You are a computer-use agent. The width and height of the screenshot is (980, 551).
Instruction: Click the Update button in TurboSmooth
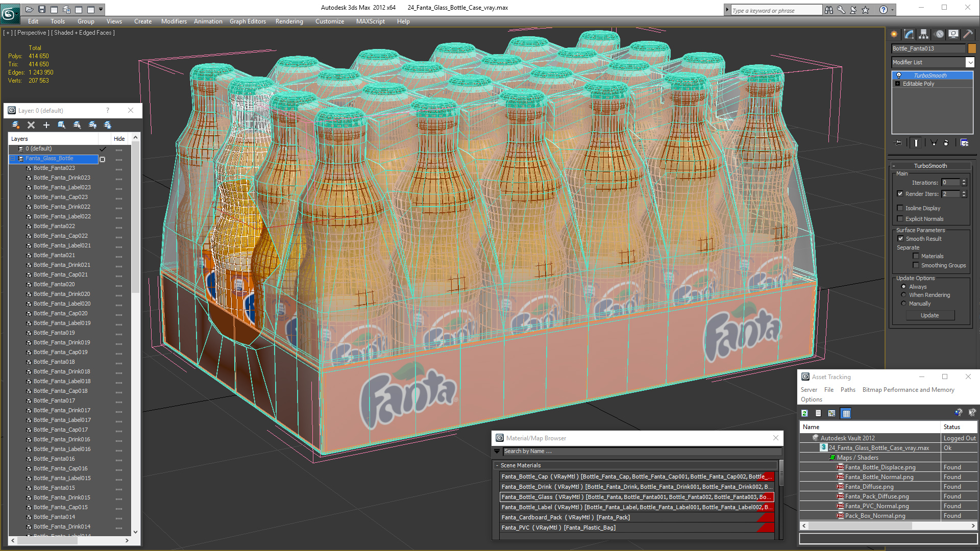pyautogui.click(x=930, y=315)
